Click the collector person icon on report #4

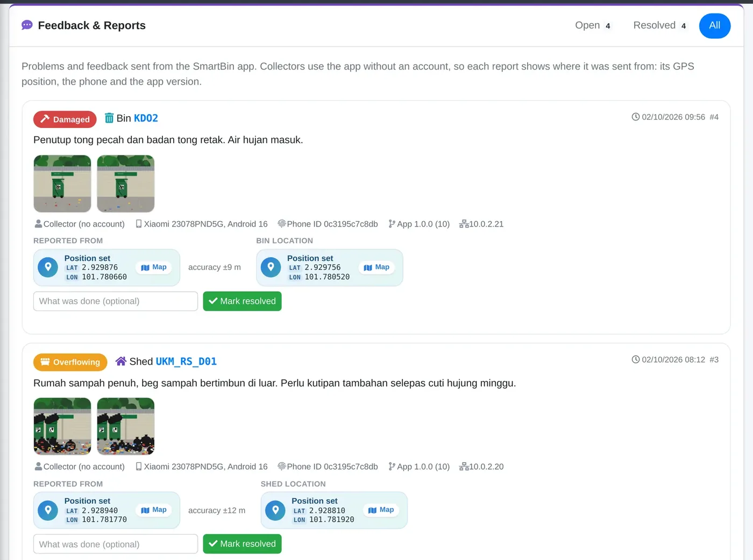click(38, 224)
